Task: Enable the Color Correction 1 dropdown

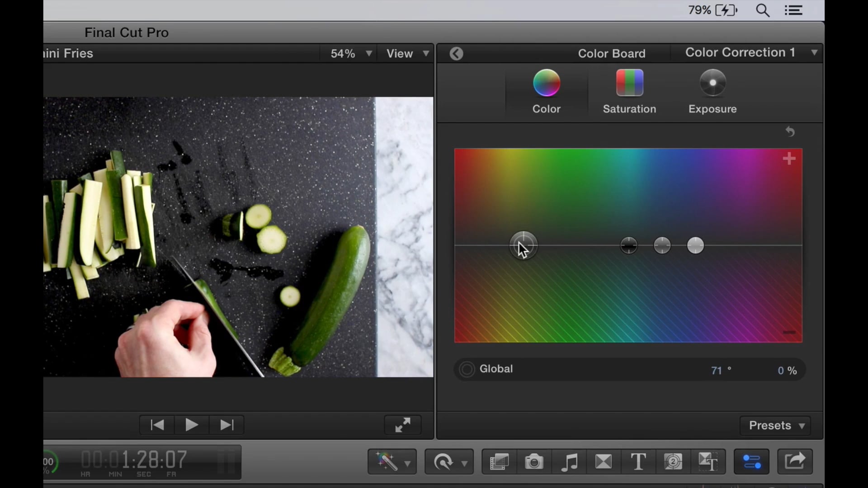Action: coord(814,54)
